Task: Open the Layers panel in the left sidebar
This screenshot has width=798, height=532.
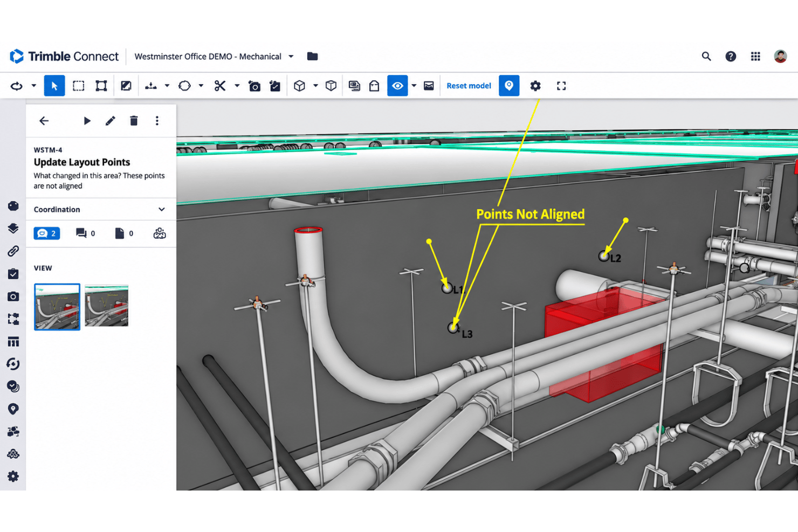Action: click(13, 229)
